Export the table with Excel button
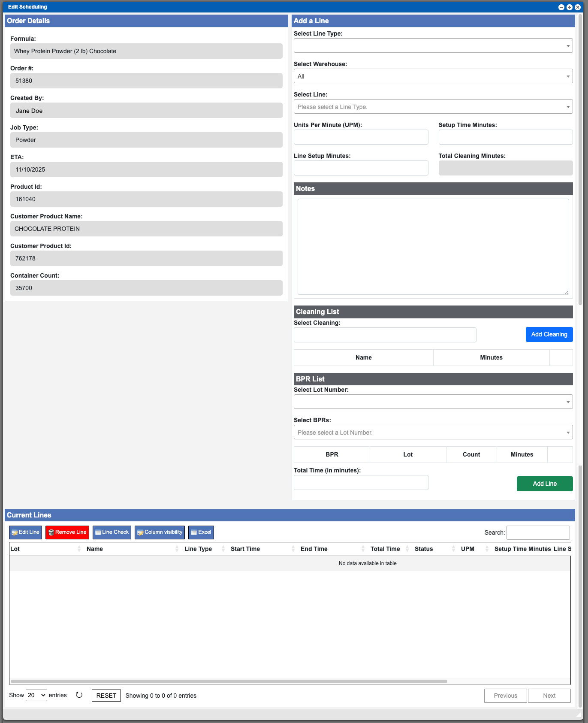Image resolution: width=588 pixels, height=723 pixels. (201, 532)
